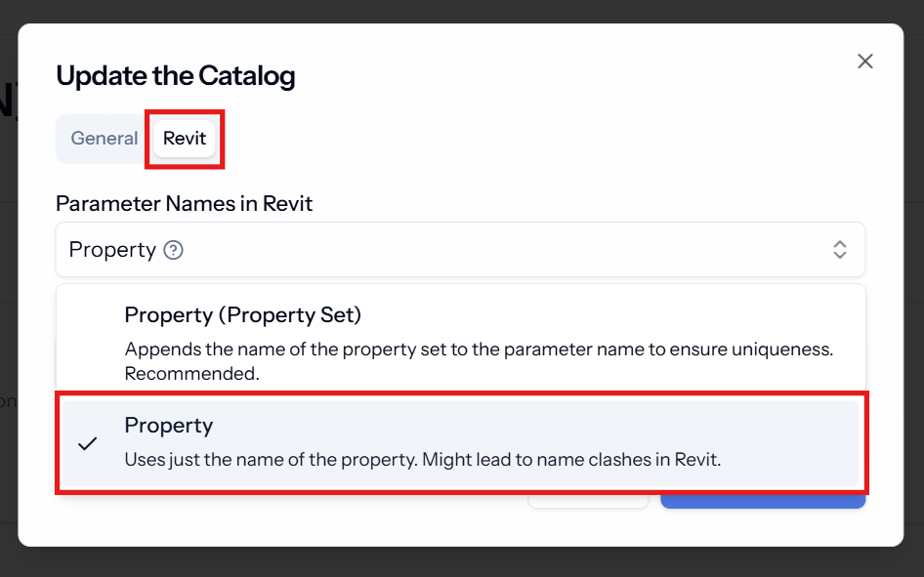
Task: Click the 'Appends the name of the property set' description
Action: [x=479, y=350]
